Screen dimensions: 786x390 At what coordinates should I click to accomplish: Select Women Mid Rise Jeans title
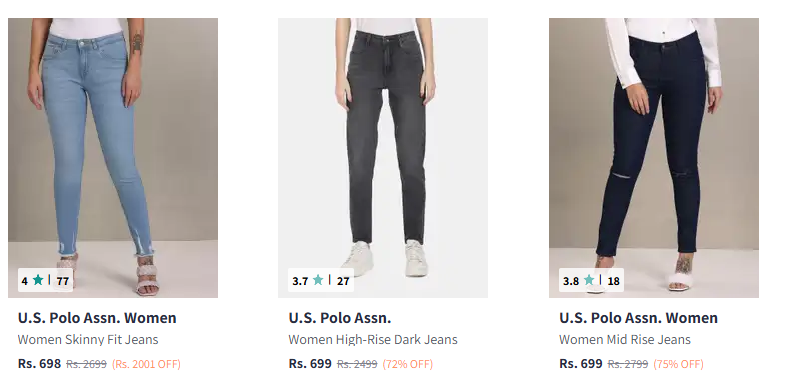point(625,340)
